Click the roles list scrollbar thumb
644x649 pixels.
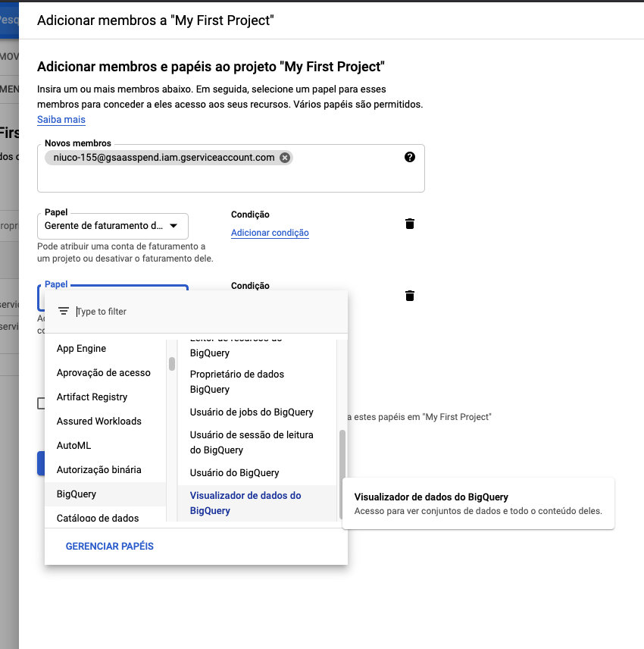[x=342, y=475]
